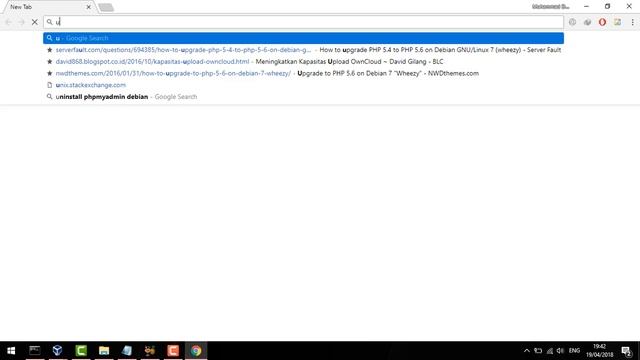This screenshot has width=640, height=360.
Task: Click the battery/power tray icon
Action: coord(538,351)
